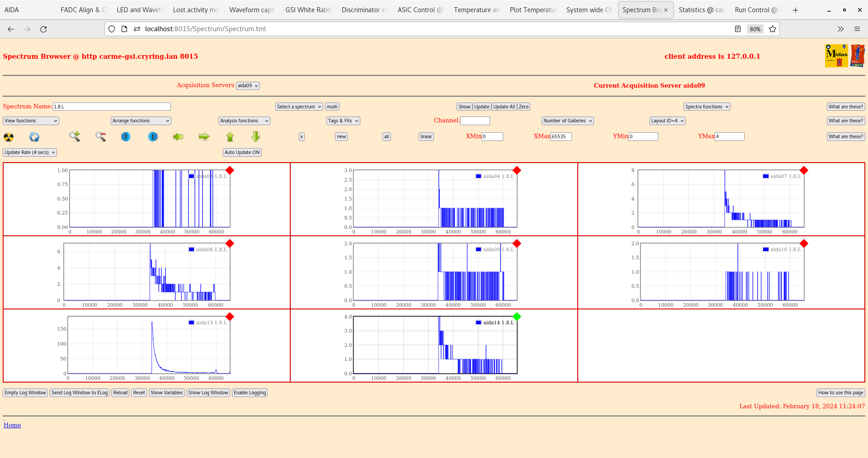Open the Analysis functions dropdown
Image resolution: width=868 pixels, height=458 pixels.
click(x=244, y=121)
